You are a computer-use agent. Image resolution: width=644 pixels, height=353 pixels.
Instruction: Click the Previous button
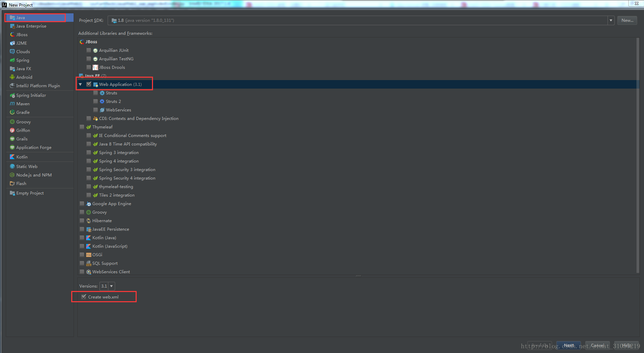pos(540,345)
